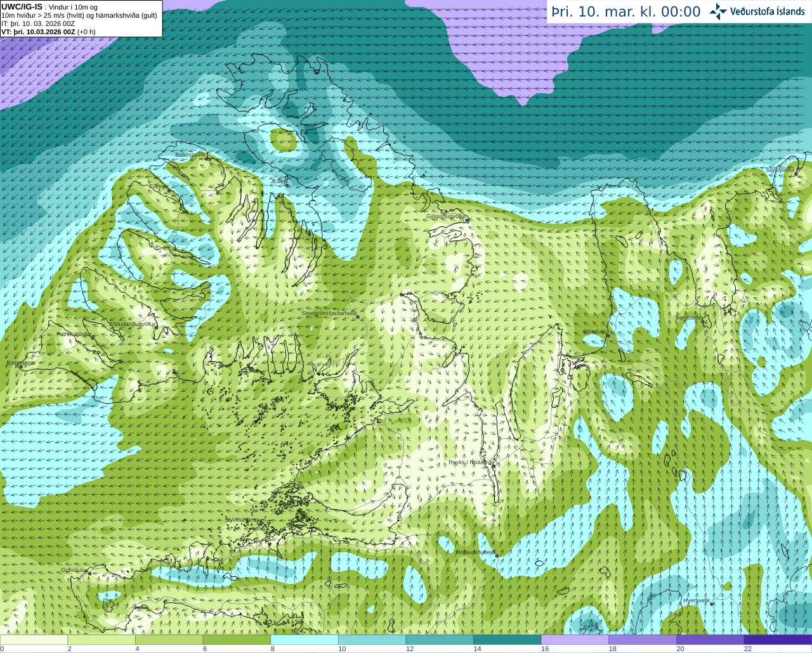Select the darkest indigo legend swatch above 22

[x=778, y=640]
